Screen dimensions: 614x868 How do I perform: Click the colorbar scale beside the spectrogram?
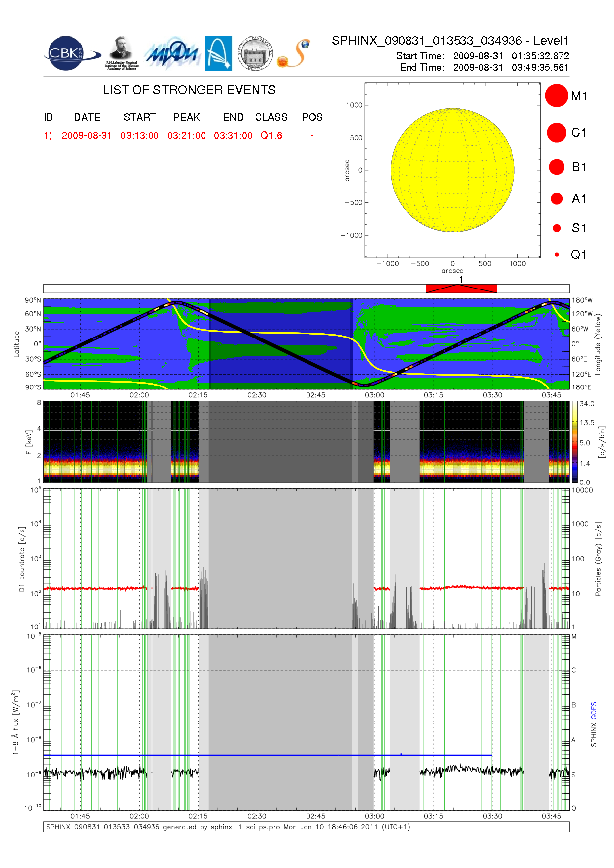click(x=575, y=442)
